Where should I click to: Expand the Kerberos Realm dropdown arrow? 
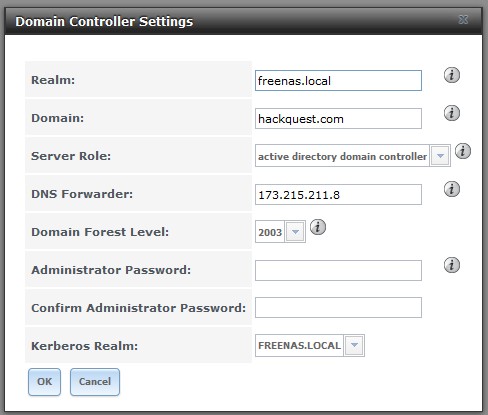[x=354, y=345]
